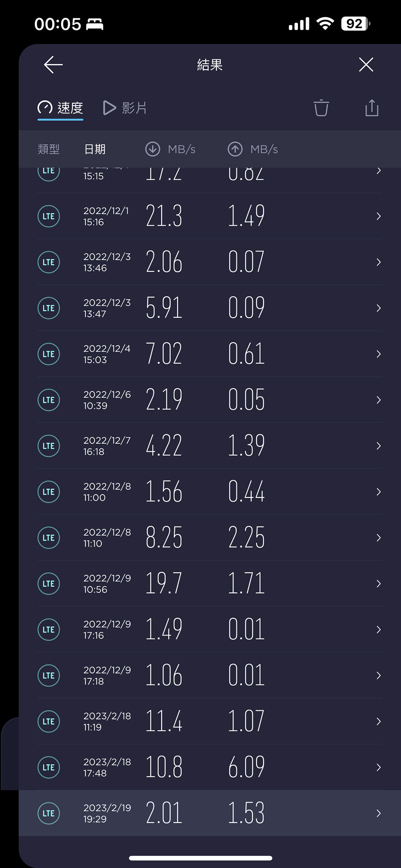Open chevron for 2022/12/9 10:56 result
Viewport: 401px width, 868px height.
[x=378, y=583]
